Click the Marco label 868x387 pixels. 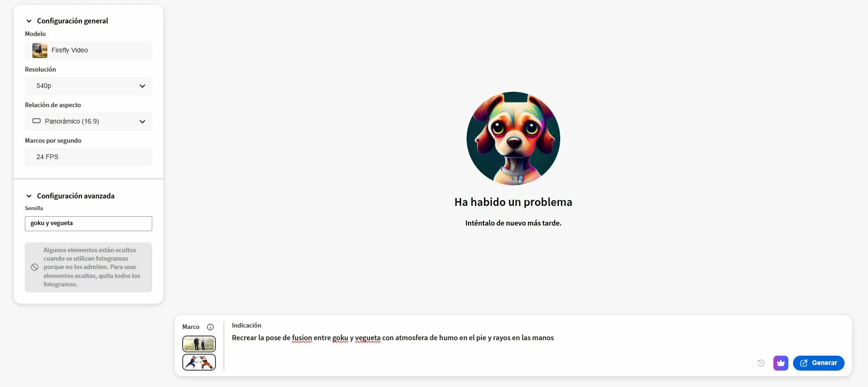[191, 327]
